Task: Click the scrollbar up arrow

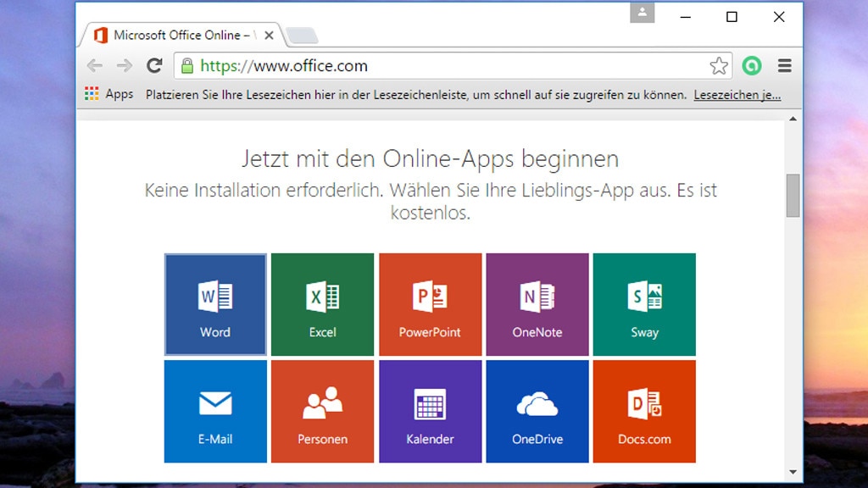Action: coord(793,119)
